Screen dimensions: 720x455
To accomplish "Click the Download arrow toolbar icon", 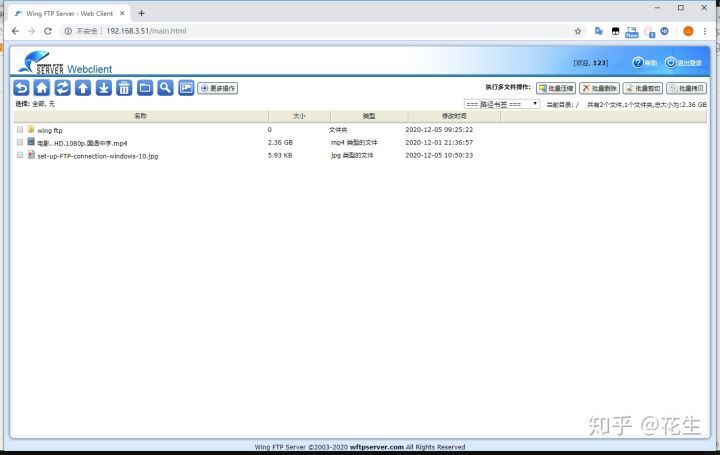I will point(104,88).
